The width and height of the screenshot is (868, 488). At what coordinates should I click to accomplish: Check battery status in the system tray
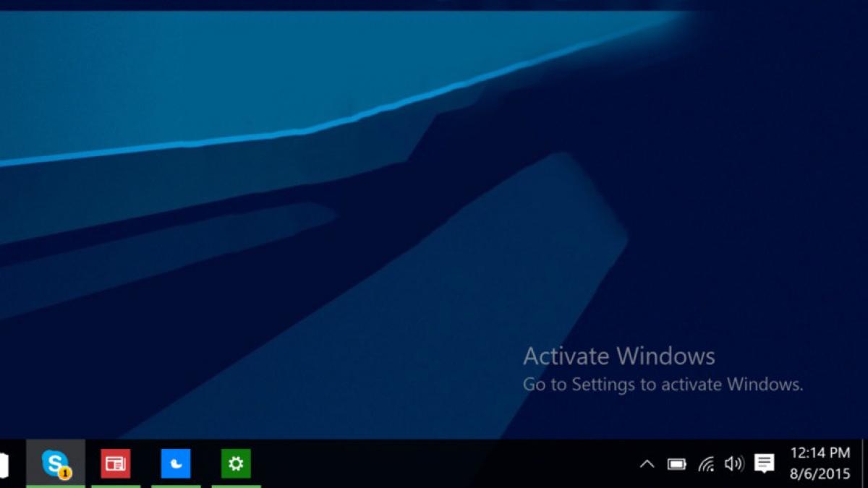pos(677,464)
